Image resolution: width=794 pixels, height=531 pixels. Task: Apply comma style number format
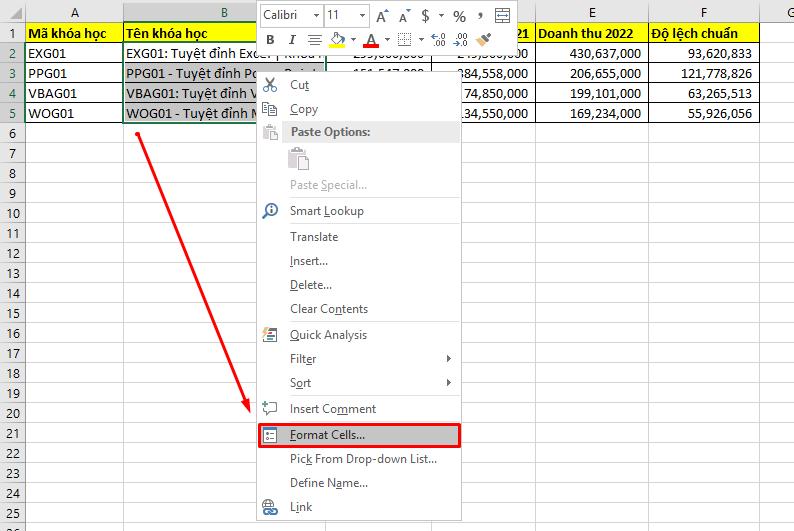(480, 16)
